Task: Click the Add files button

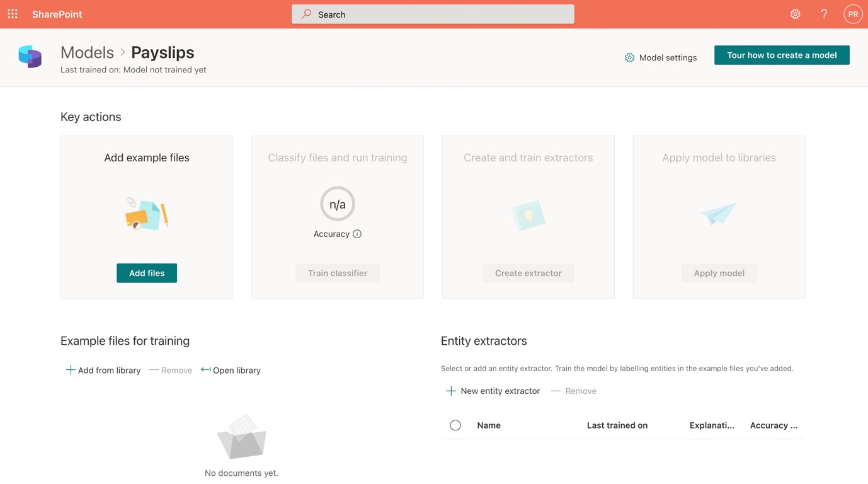Action: click(146, 273)
